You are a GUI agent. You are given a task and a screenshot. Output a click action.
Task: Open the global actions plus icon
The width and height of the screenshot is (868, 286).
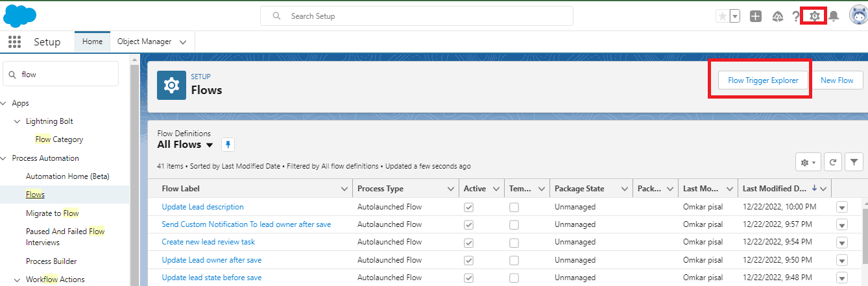tap(756, 16)
